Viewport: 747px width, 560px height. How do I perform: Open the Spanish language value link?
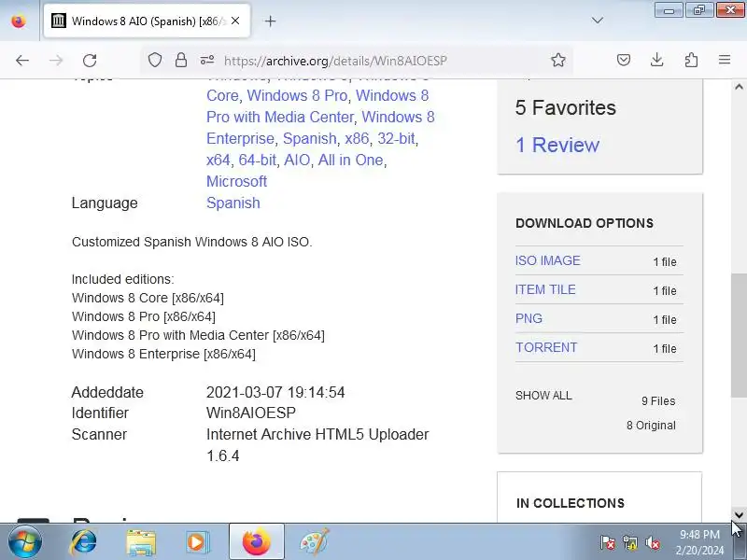[233, 203]
